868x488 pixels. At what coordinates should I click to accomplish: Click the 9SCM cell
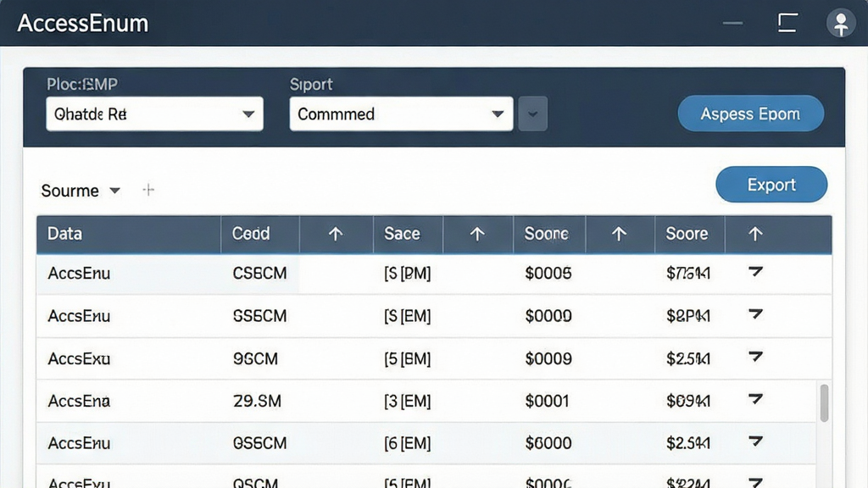pyautogui.click(x=255, y=358)
